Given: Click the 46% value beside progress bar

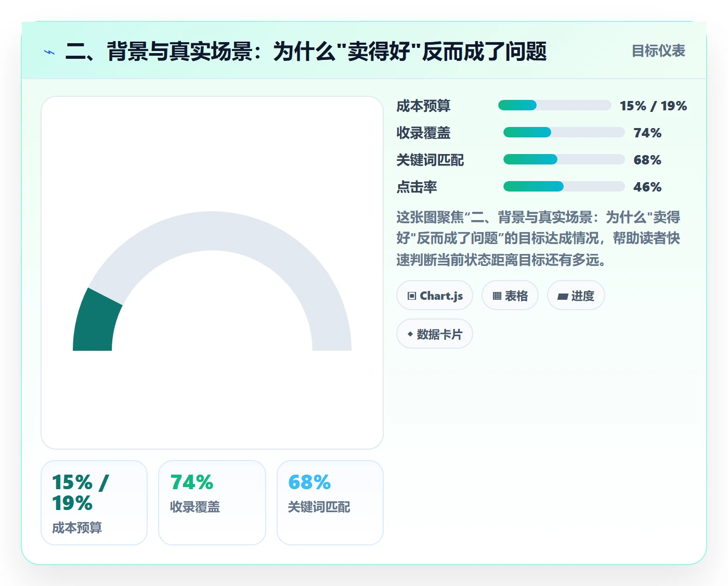Looking at the screenshot, I should point(647,187).
